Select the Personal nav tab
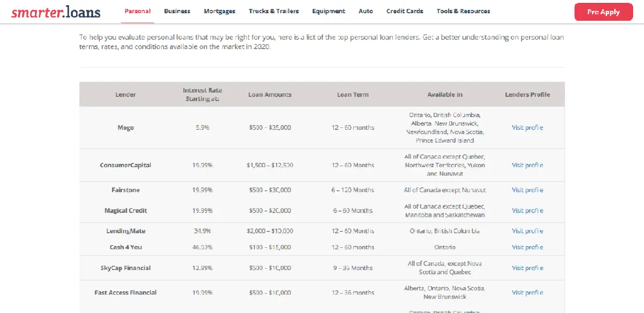Image resolution: width=644 pixels, height=313 pixels. point(137,11)
